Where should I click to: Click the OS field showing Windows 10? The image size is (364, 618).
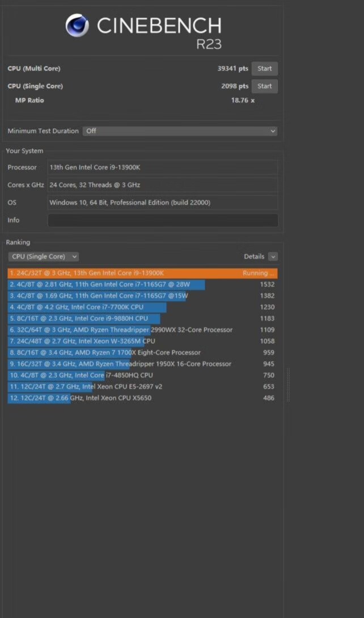163,203
